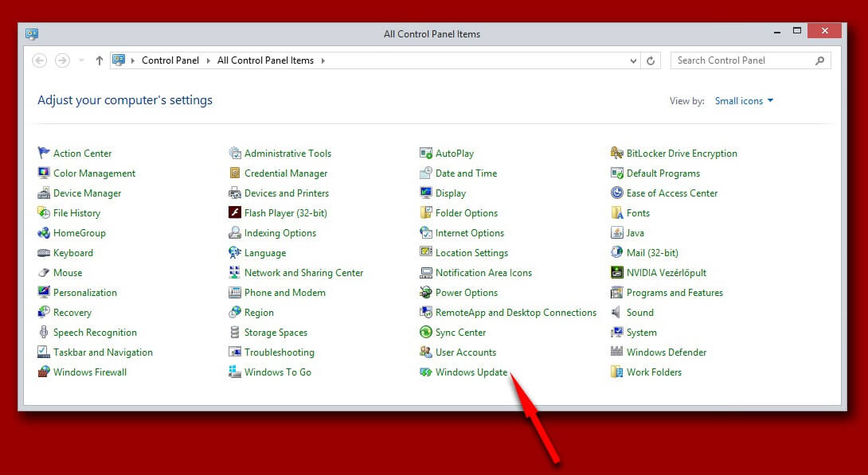Open the HomeGroup icon
Screen dimensions: 868x475
44,232
